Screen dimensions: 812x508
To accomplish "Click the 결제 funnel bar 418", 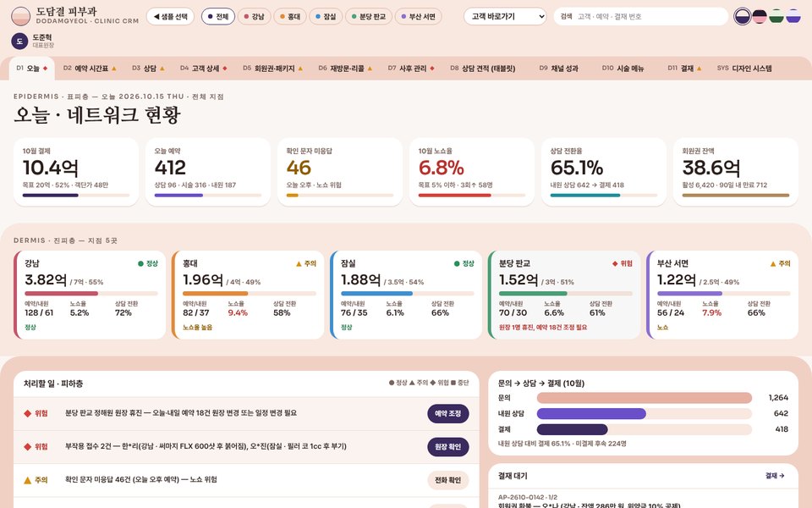I will [x=645, y=429].
